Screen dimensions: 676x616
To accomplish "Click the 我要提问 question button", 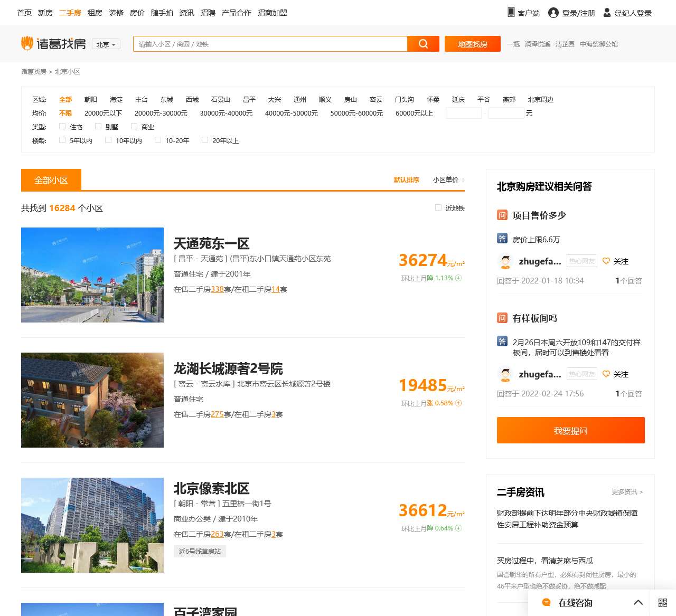I will point(570,430).
